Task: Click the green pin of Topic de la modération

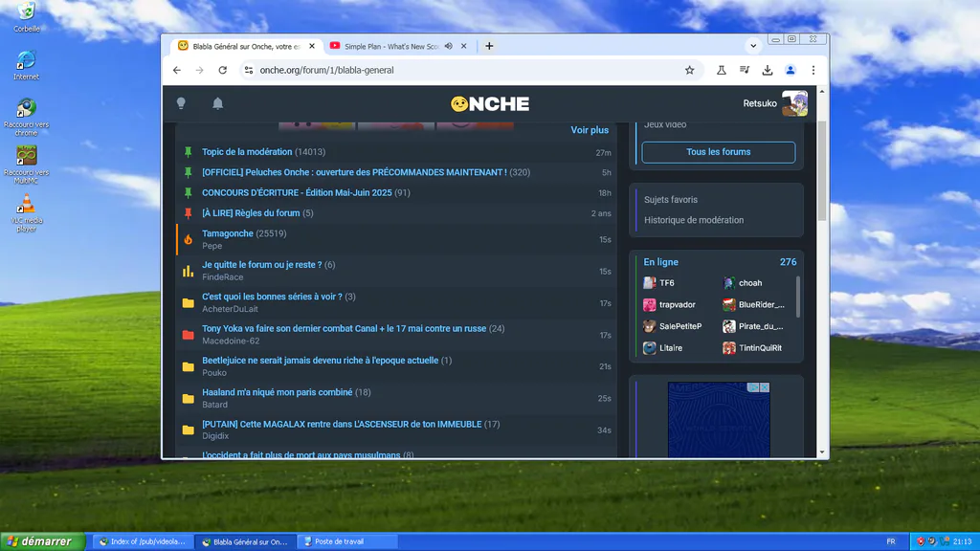Action: click(189, 152)
